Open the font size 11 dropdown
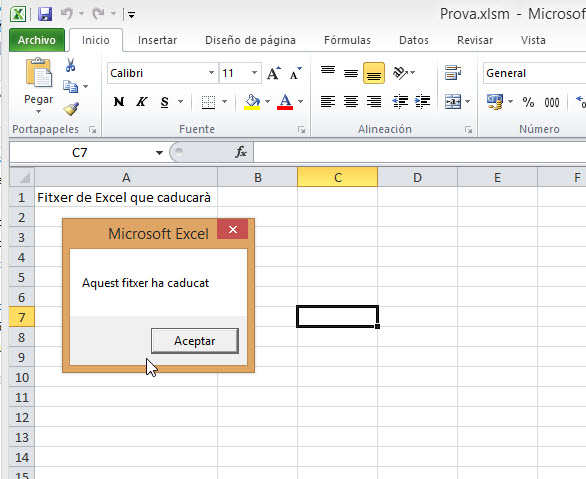This screenshot has width=586, height=479. coord(254,72)
